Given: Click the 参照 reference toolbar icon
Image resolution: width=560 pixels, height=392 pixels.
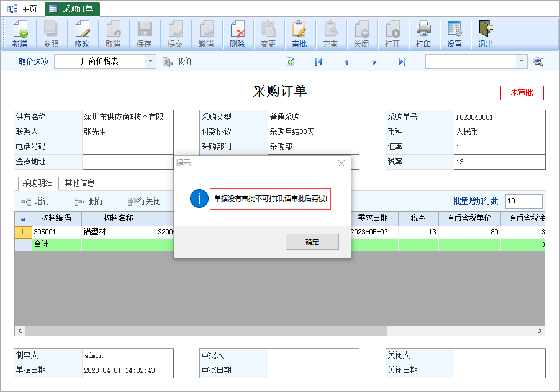Looking at the screenshot, I should (x=51, y=34).
